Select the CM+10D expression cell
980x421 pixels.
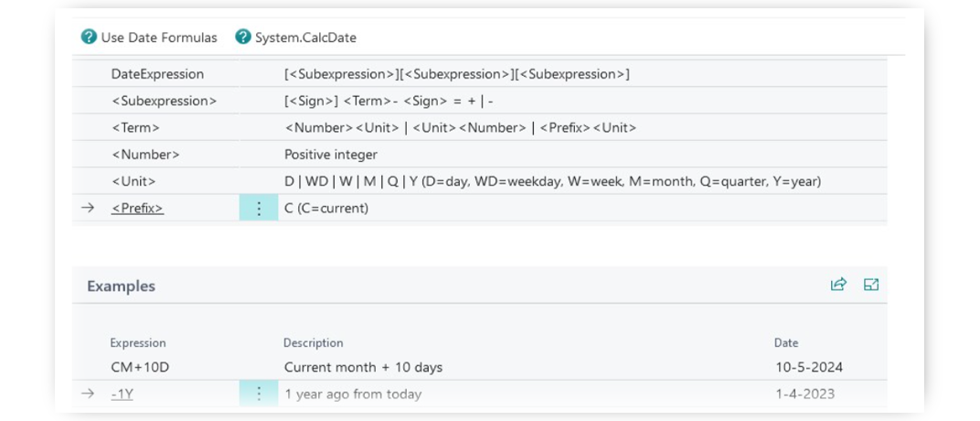[x=140, y=367]
